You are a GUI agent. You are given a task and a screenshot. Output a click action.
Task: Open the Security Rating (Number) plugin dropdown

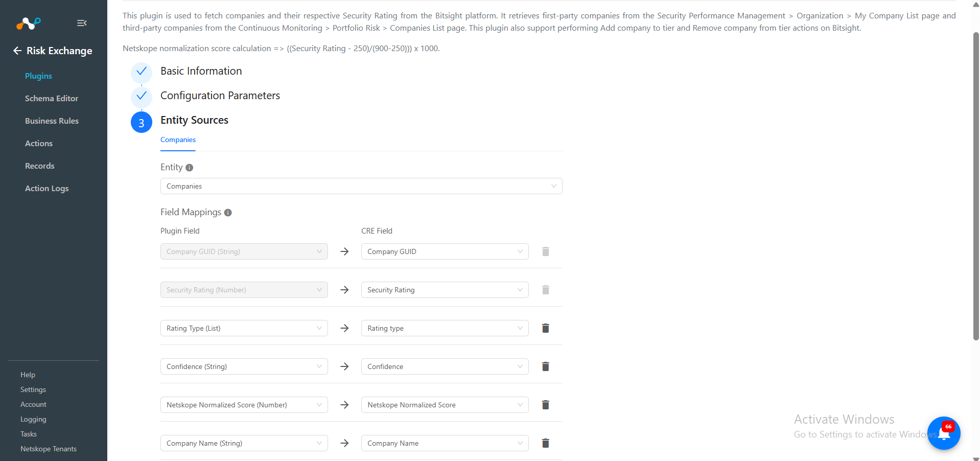pos(244,290)
